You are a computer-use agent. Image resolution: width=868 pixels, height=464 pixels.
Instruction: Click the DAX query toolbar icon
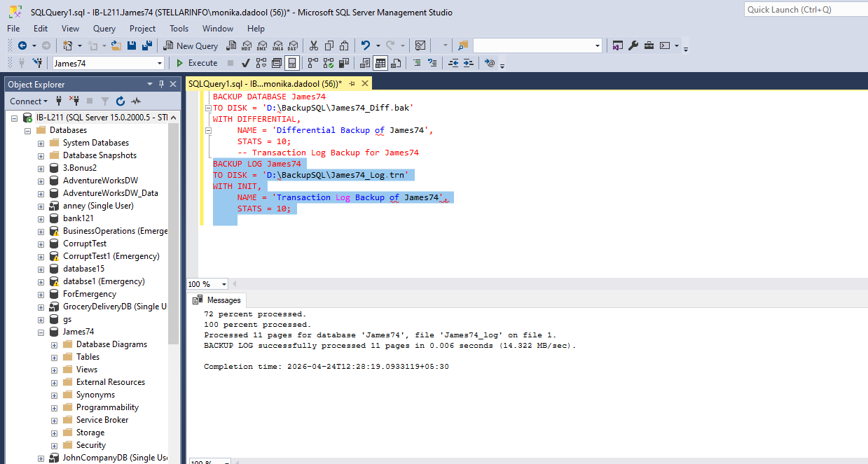click(x=293, y=45)
